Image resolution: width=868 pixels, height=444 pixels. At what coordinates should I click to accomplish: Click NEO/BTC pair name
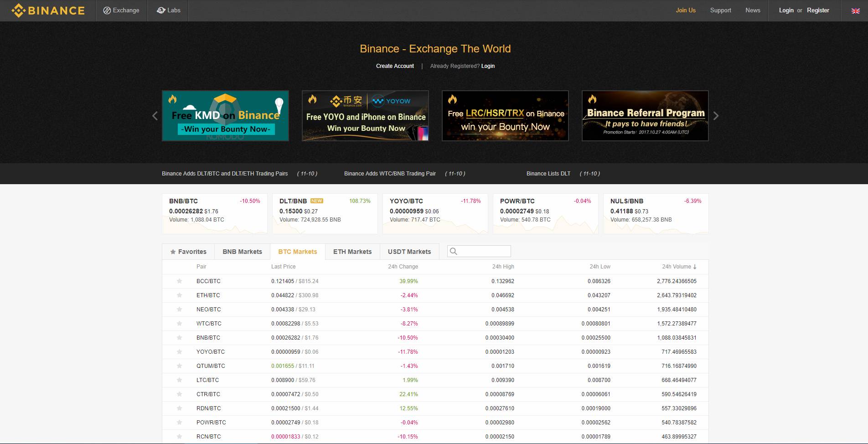[209, 310]
